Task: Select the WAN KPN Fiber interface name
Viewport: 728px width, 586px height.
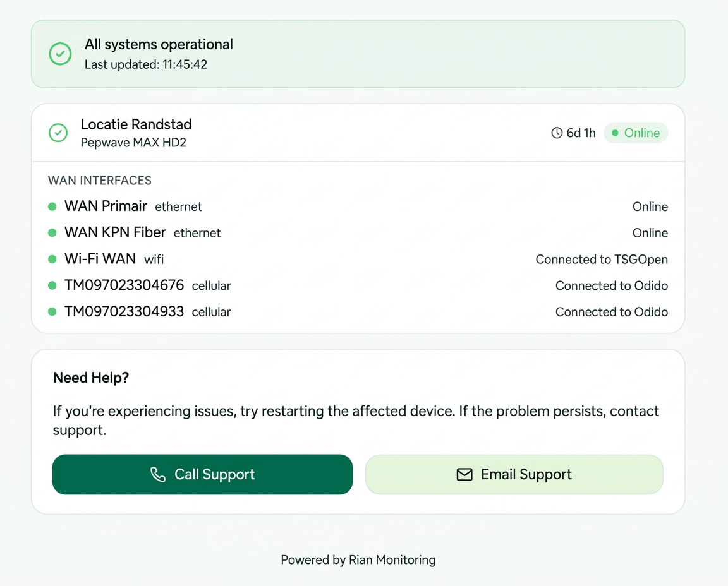Action: click(114, 232)
